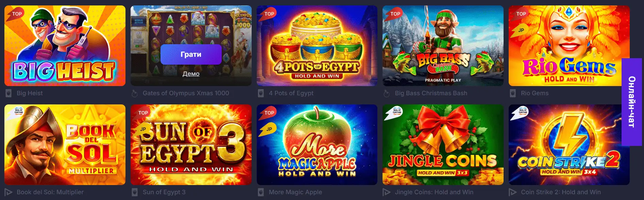Click the provider icon beside 4 Pots of Egypt
The width and height of the screenshot is (644, 200).
pyautogui.click(x=261, y=93)
